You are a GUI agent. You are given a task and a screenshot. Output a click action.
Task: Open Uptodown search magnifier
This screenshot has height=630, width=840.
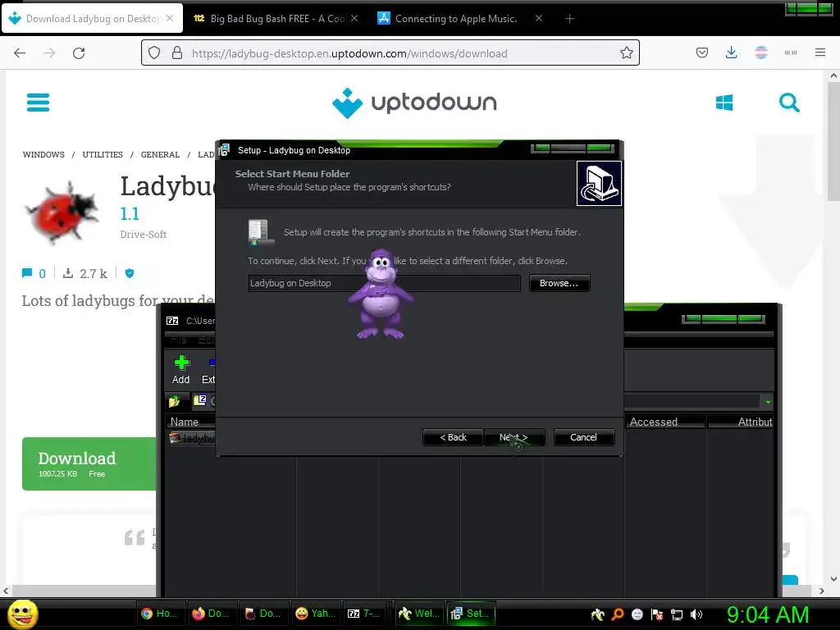pyautogui.click(x=788, y=103)
